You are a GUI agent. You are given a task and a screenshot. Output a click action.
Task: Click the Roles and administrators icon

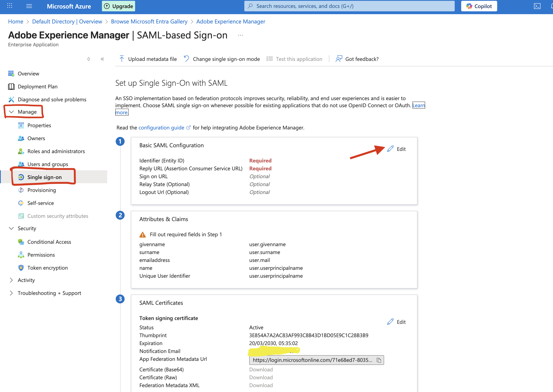21,151
